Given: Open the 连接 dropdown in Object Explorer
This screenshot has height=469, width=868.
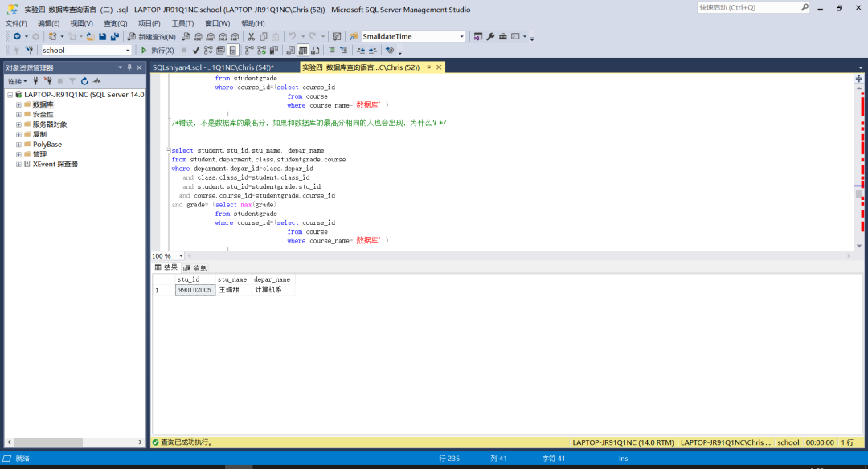Looking at the screenshot, I should point(17,81).
